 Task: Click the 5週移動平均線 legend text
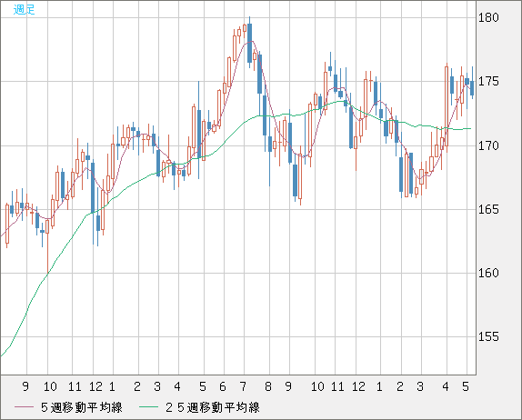(x=82, y=407)
